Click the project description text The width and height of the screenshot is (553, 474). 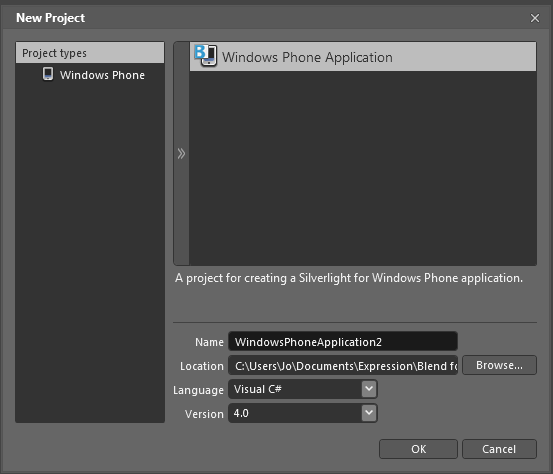349,278
